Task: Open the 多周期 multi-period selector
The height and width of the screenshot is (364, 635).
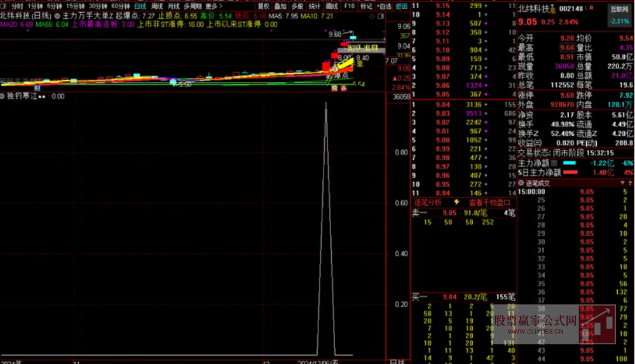Action: coord(193,6)
